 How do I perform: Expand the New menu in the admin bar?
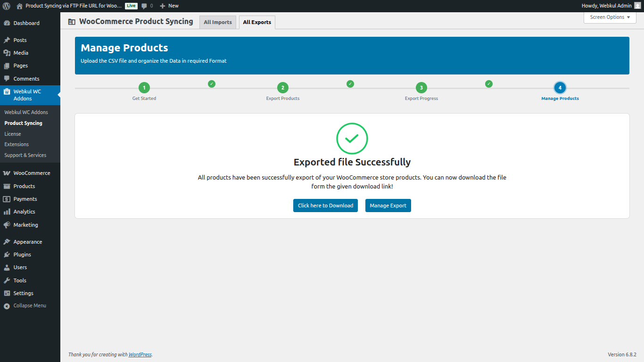coord(169,6)
